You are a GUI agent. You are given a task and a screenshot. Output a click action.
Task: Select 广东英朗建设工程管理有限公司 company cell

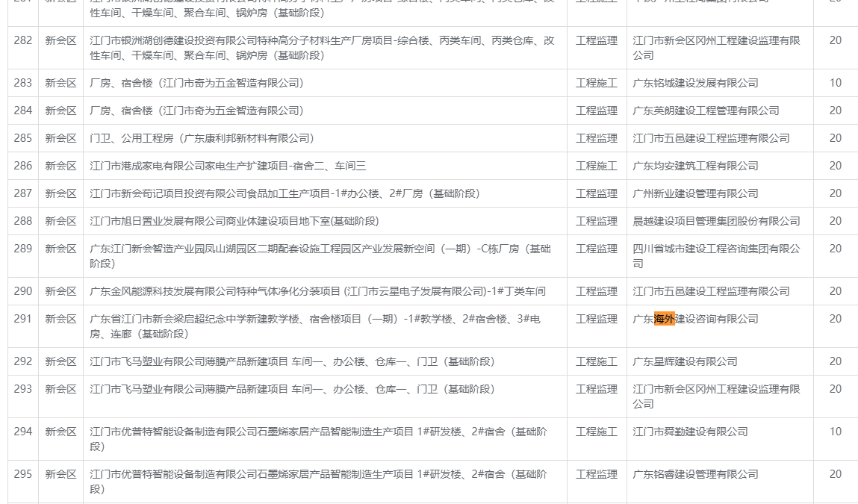[x=706, y=111]
